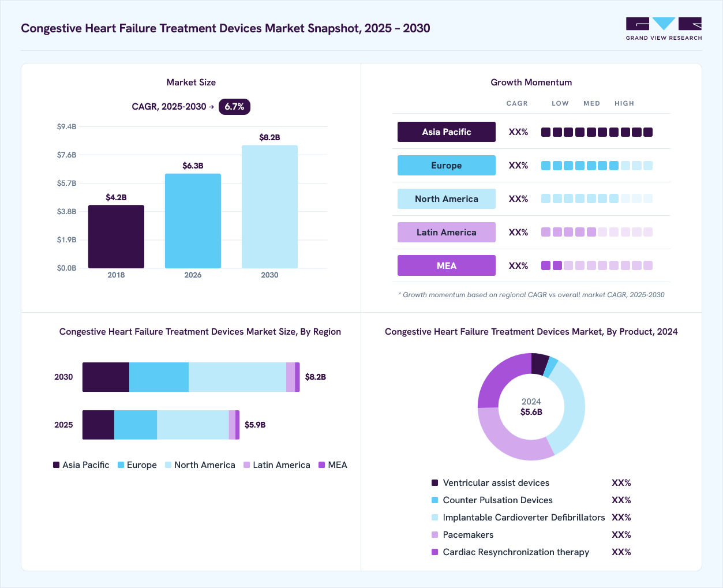
Task: Click the Pacemakers legend swatch
Action: coord(435,535)
